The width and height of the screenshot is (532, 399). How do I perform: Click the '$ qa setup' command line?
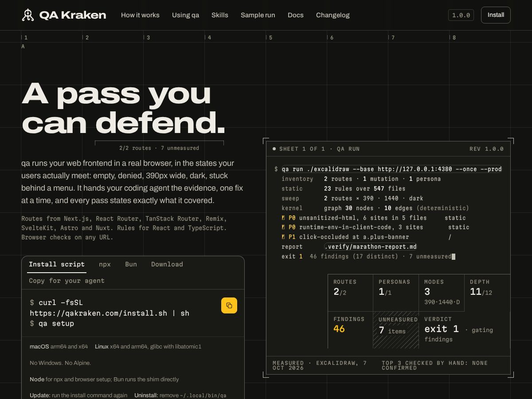click(52, 324)
